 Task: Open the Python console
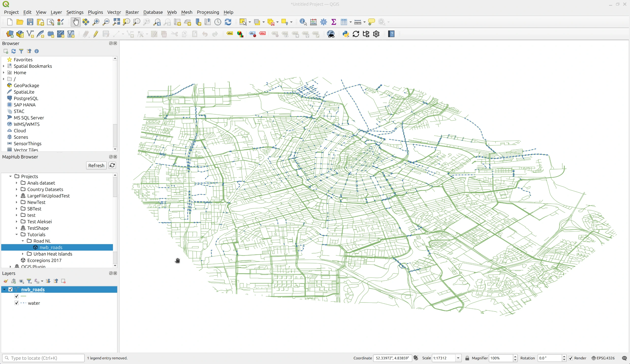coord(346,34)
